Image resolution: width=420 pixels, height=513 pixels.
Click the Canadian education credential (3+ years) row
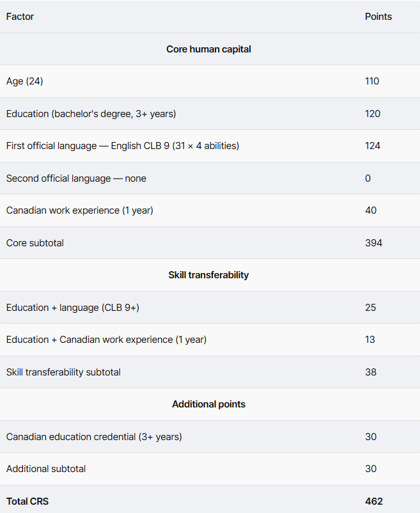tap(94, 437)
